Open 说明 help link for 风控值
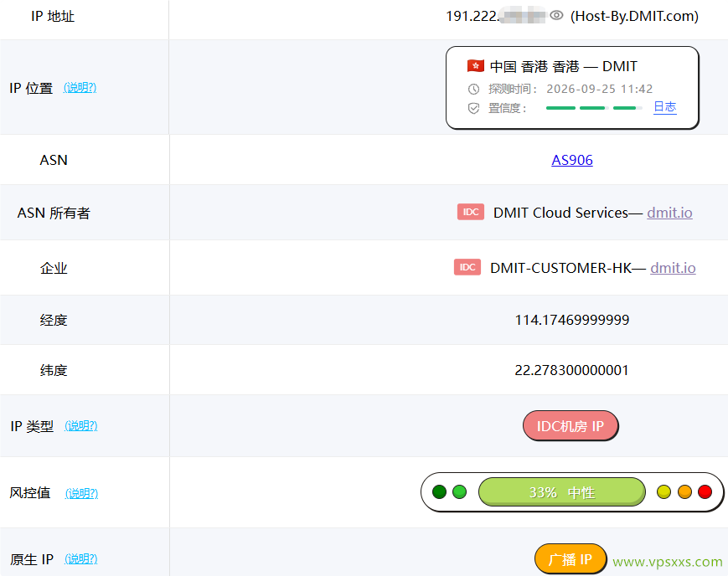The height and width of the screenshot is (576, 728). (82, 493)
